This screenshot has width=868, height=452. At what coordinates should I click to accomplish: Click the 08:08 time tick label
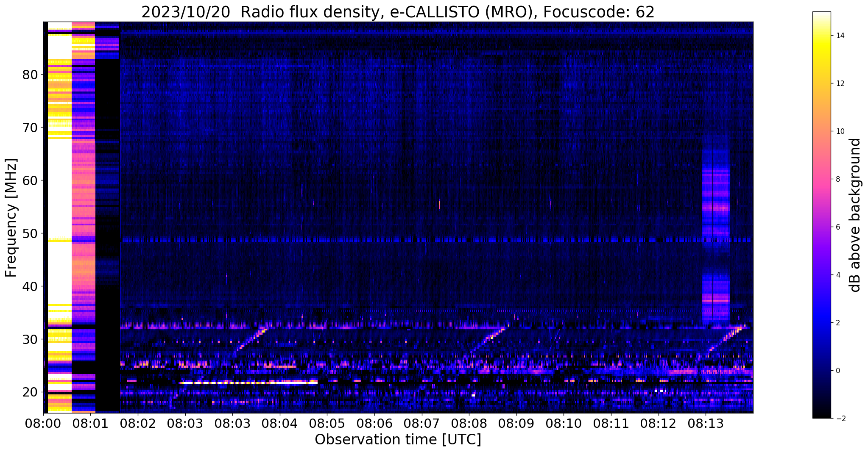[469, 424]
